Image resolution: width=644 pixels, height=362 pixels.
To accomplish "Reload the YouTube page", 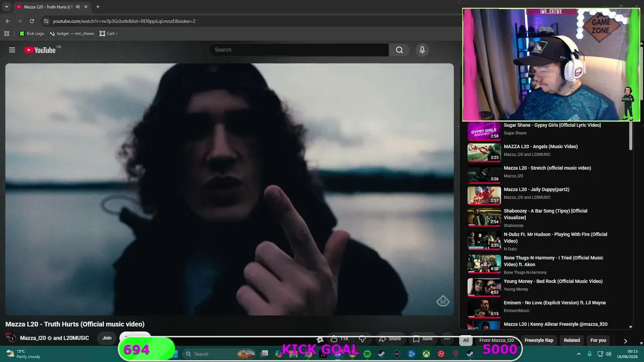I will (32, 21).
